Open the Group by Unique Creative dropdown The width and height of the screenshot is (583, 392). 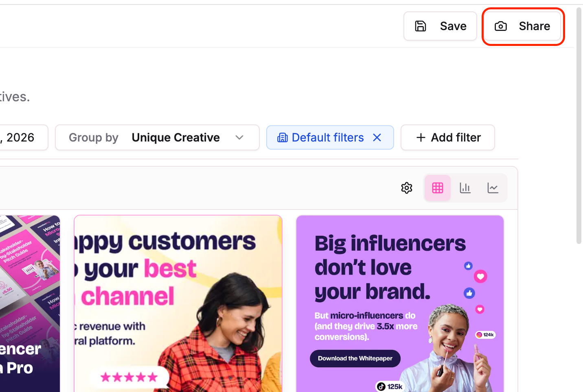[x=175, y=137]
